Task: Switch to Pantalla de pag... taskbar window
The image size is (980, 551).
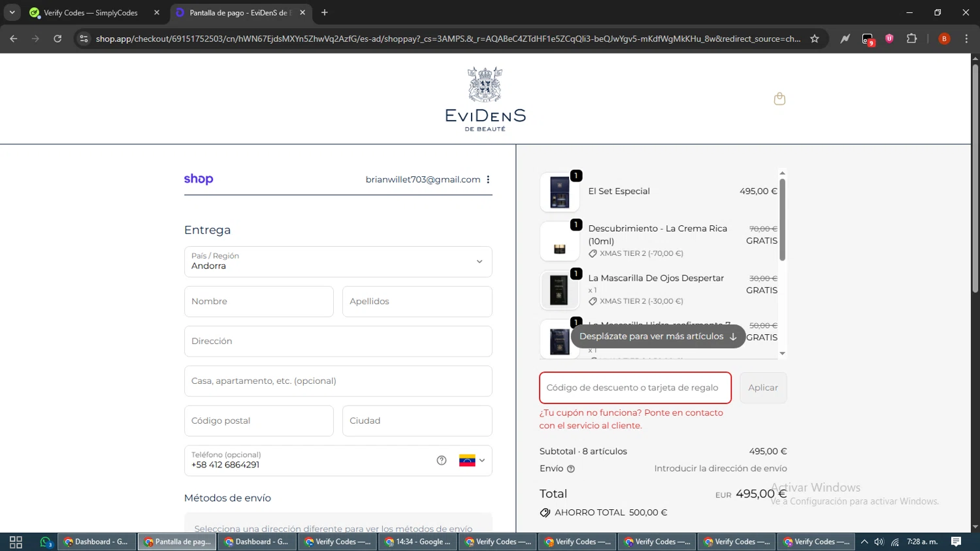Action: (x=177, y=542)
